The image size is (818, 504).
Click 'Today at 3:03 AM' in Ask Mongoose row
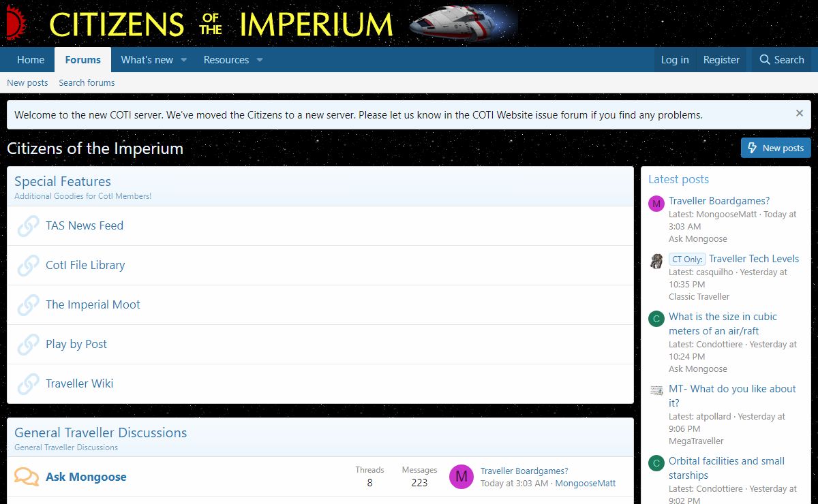514,483
